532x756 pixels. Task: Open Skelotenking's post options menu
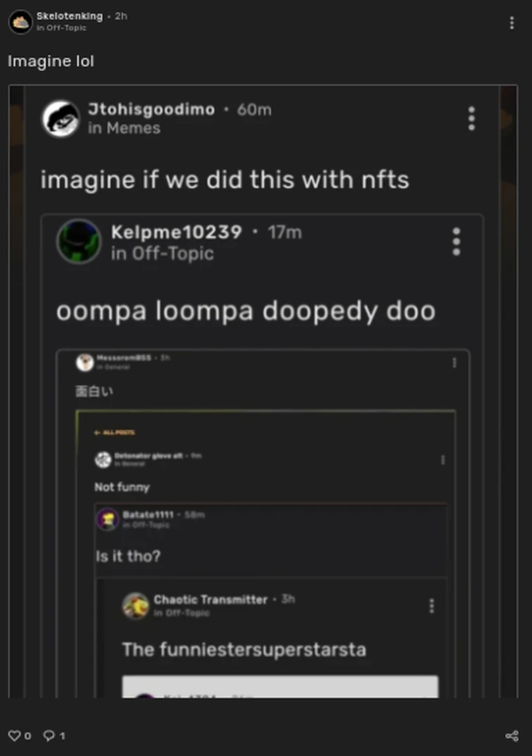512,23
